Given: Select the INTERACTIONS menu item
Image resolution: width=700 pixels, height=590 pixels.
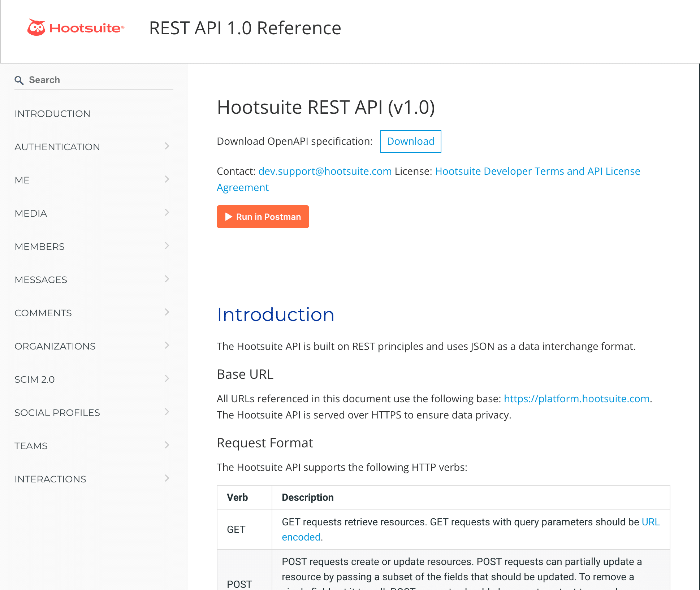Looking at the screenshot, I should coord(50,479).
